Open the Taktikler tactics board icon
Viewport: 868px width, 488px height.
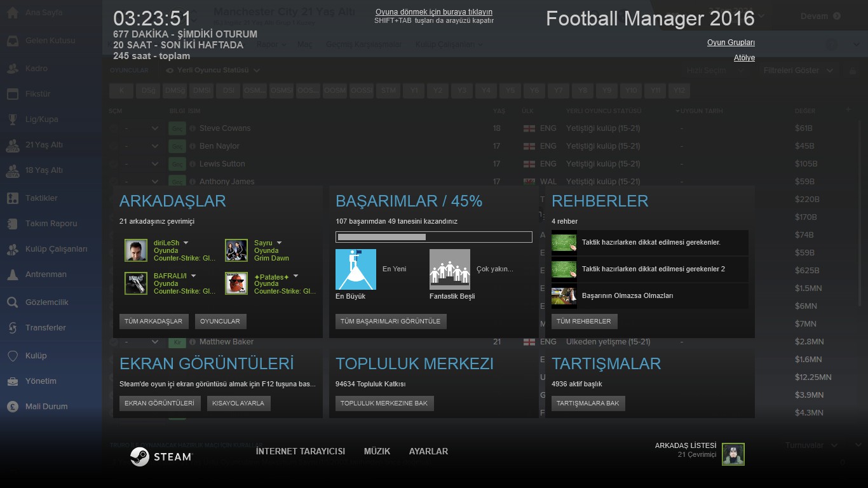[x=13, y=198]
